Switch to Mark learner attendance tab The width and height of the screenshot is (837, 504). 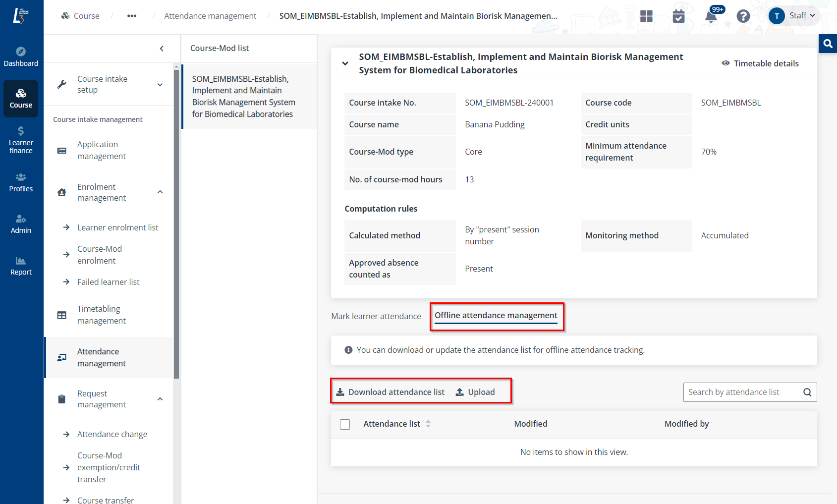[376, 316]
